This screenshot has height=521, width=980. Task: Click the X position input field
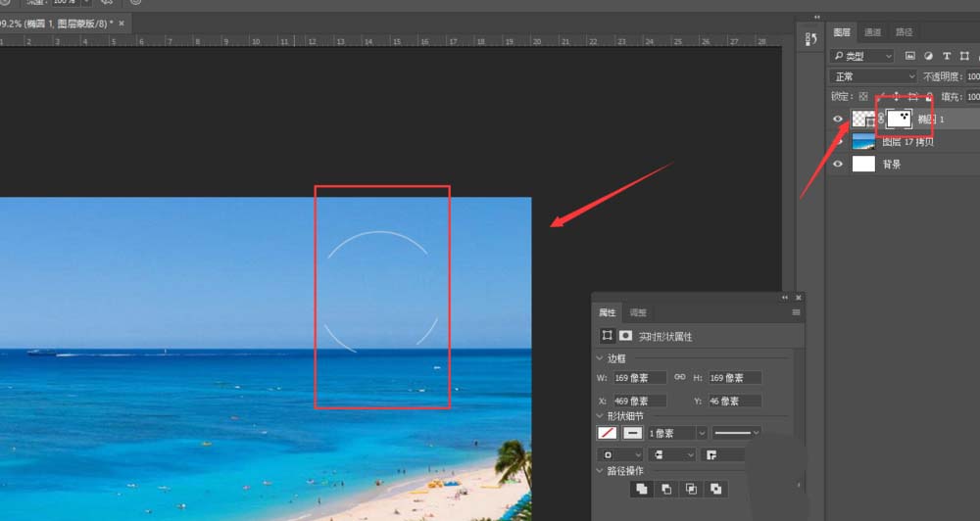639,401
